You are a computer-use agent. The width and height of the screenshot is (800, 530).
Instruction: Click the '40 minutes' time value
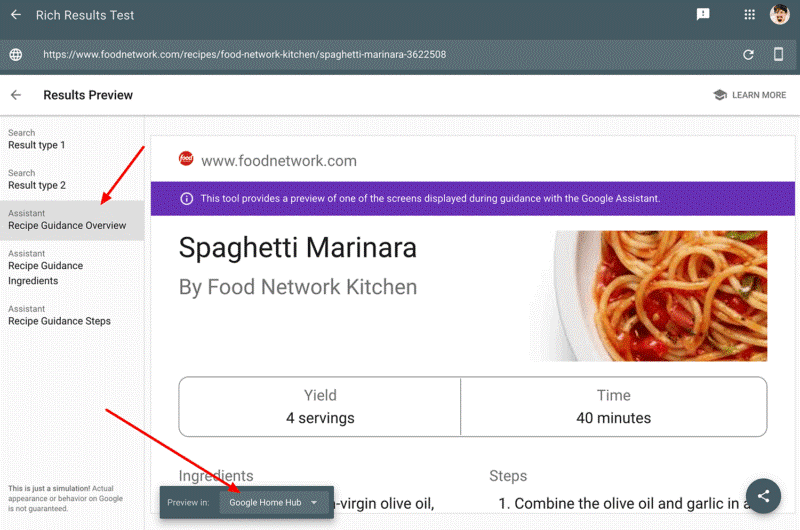coord(613,418)
